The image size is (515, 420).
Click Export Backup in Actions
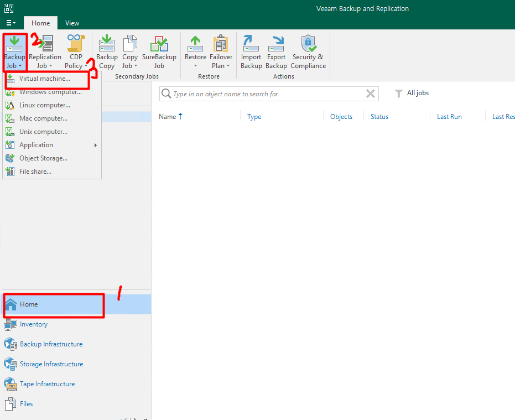click(276, 52)
